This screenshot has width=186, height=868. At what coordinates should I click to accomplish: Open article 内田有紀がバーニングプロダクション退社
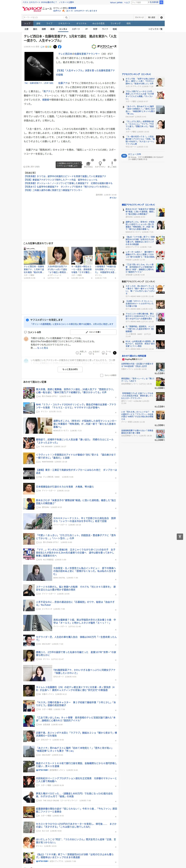76,780
